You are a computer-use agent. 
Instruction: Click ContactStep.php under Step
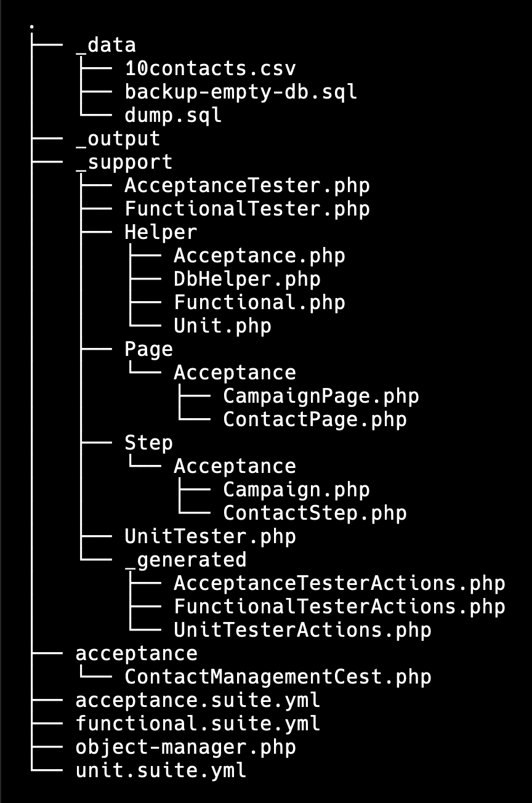coord(315,513)
